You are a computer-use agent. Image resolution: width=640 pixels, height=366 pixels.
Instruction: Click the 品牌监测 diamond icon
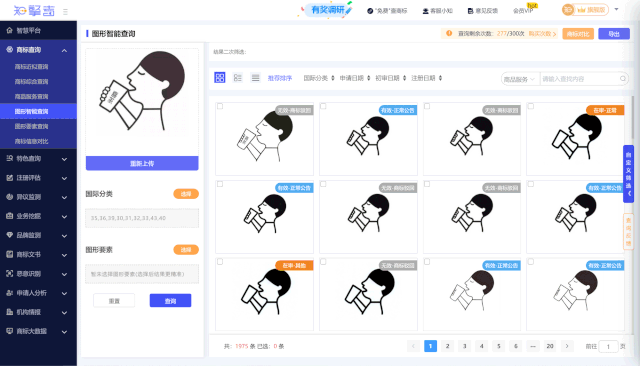(x=9, y=235)
